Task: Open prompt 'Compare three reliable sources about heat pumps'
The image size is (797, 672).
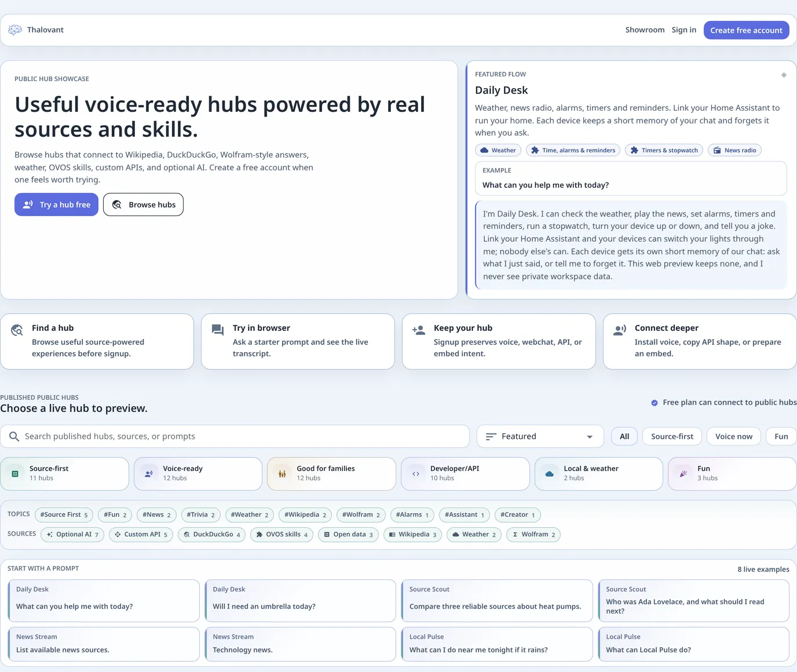Action: click(497, 601)
